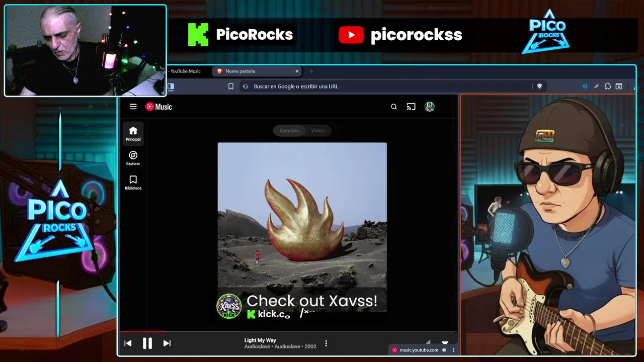Go to Principal in the sidebar
This screenshot has height=362, width=644.
pyautogui.click(x=133, y=134)
